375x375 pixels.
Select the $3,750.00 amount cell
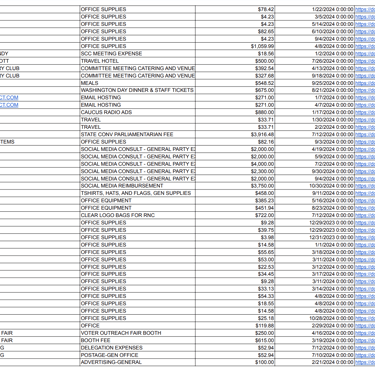tap(235, 186)
